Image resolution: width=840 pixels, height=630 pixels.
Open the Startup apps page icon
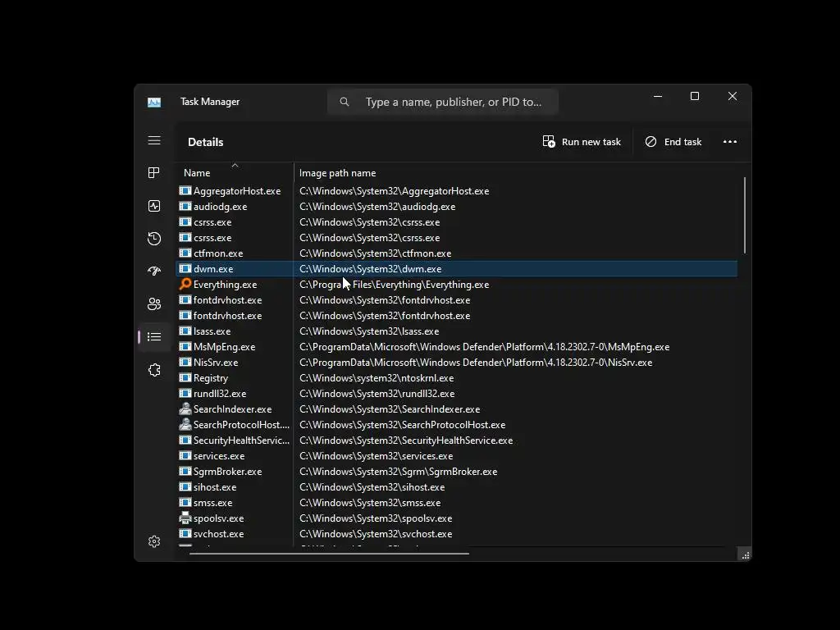[154, 271]
